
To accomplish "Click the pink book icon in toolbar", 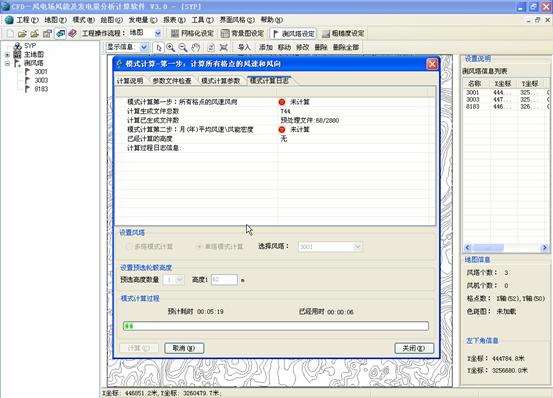I will [73, 33].
